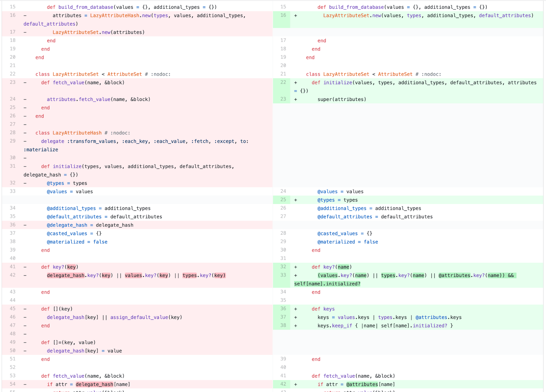Select line number 16 in the left pane
The width and height of the screenshot is (546, 392).
coord(12,15)
